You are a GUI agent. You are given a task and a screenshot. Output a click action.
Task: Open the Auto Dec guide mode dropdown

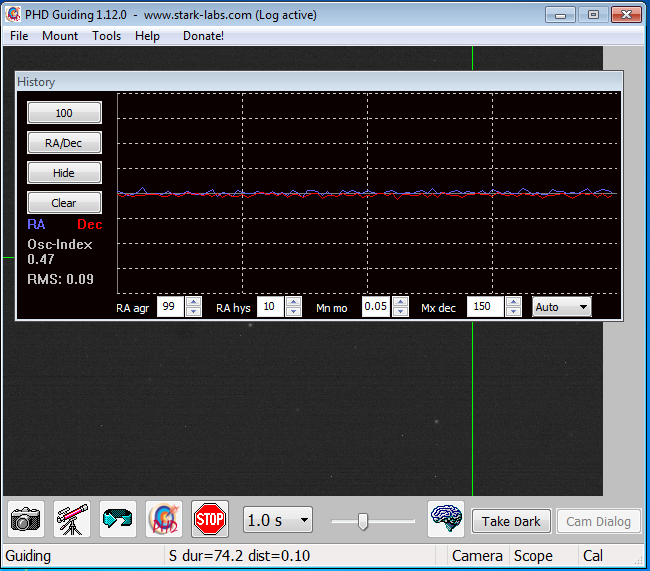click(562, 307)
